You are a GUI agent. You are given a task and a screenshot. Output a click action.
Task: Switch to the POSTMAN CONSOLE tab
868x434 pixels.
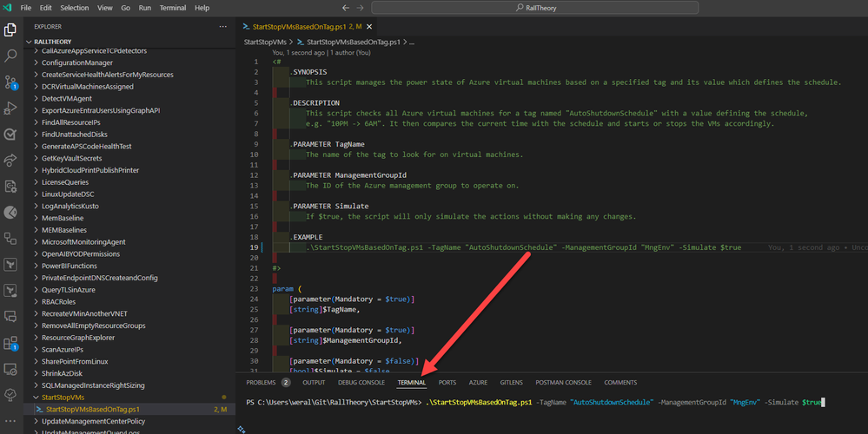(x=563, y=383)
